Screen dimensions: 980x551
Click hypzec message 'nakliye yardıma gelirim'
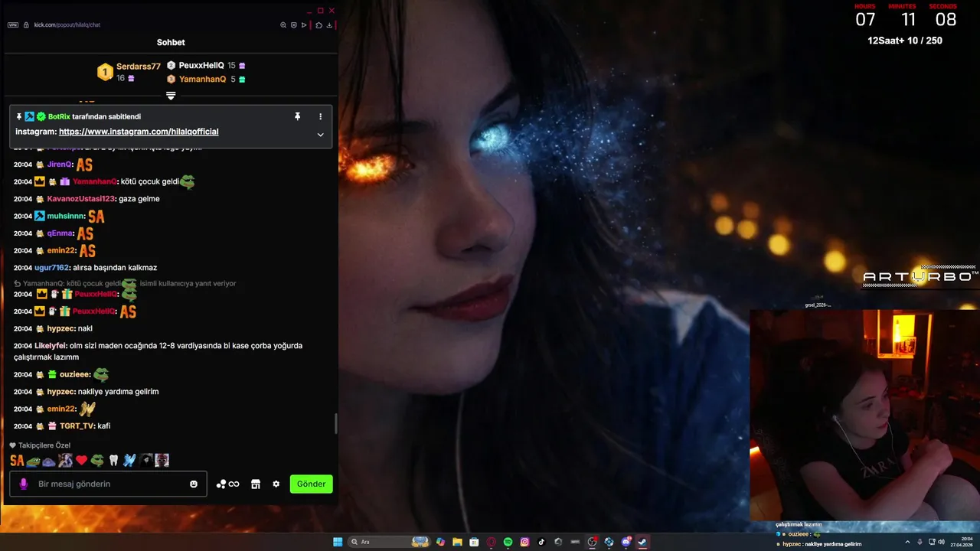(118, 392)
